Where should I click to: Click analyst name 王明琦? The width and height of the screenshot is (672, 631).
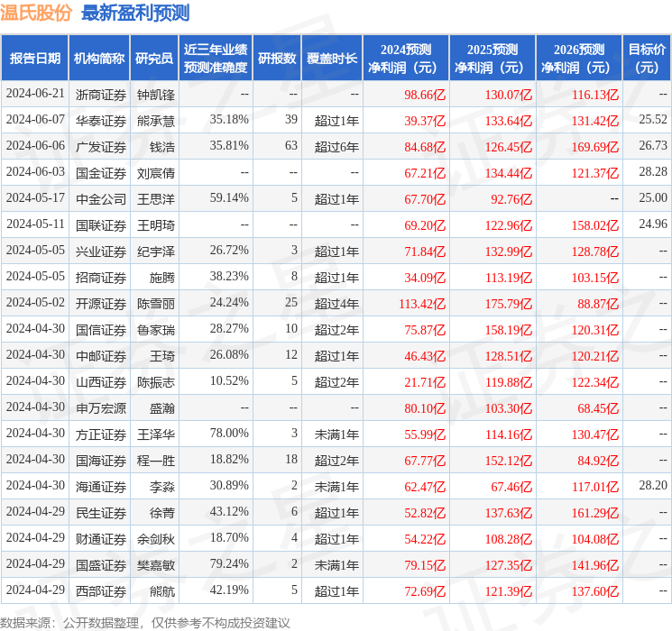point(156,224)
